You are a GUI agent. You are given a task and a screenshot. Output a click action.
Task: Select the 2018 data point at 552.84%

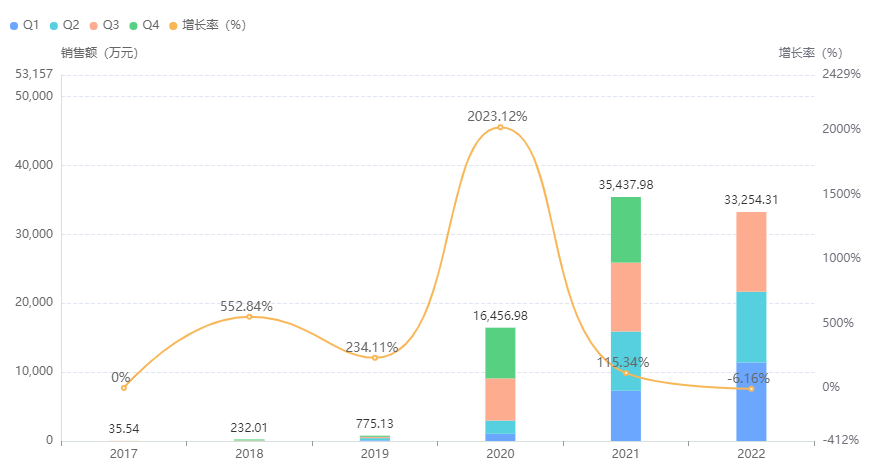point(249,316)
